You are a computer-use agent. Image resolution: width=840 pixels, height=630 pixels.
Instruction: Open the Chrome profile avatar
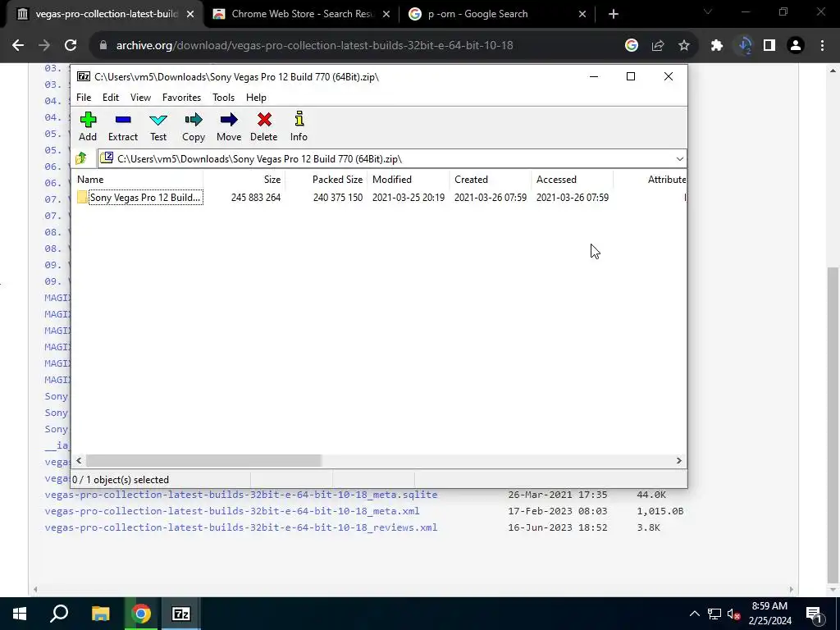tap(796, 46)
